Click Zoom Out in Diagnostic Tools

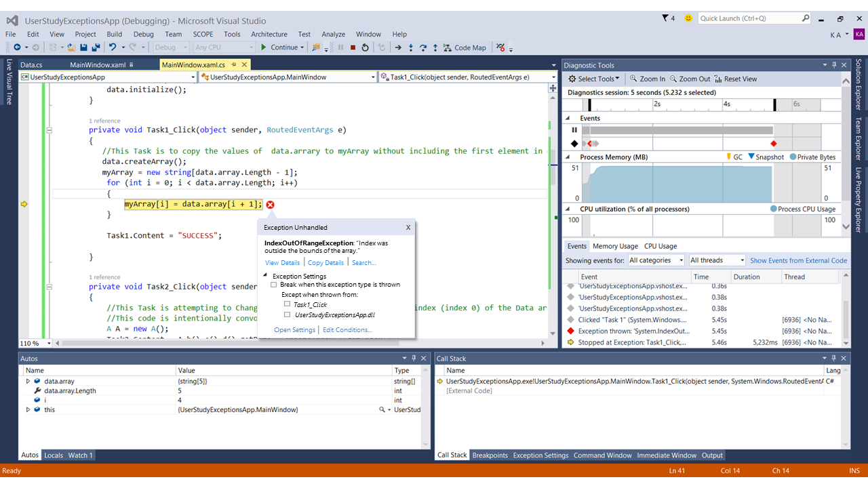(x=690, y=79)
